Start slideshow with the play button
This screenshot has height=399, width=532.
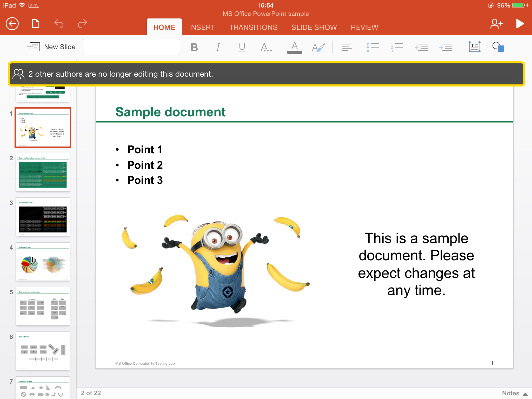(520, 24)
